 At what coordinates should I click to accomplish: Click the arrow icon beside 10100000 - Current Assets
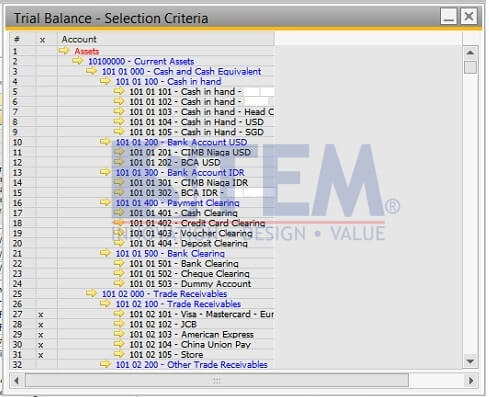coord(77,61)
